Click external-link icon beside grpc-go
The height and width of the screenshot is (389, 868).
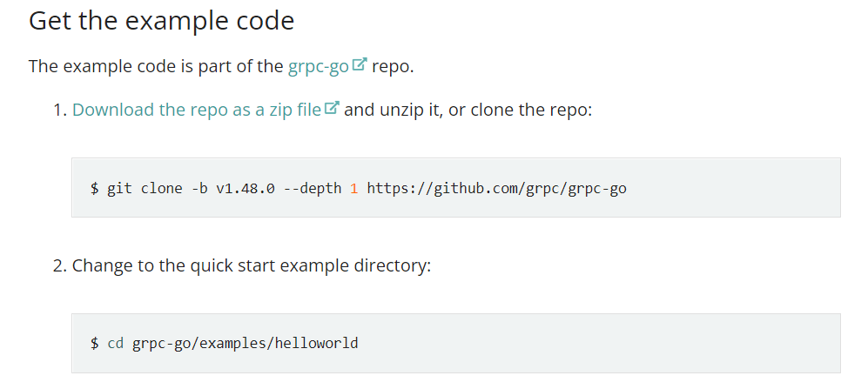(x=360, y=64)
